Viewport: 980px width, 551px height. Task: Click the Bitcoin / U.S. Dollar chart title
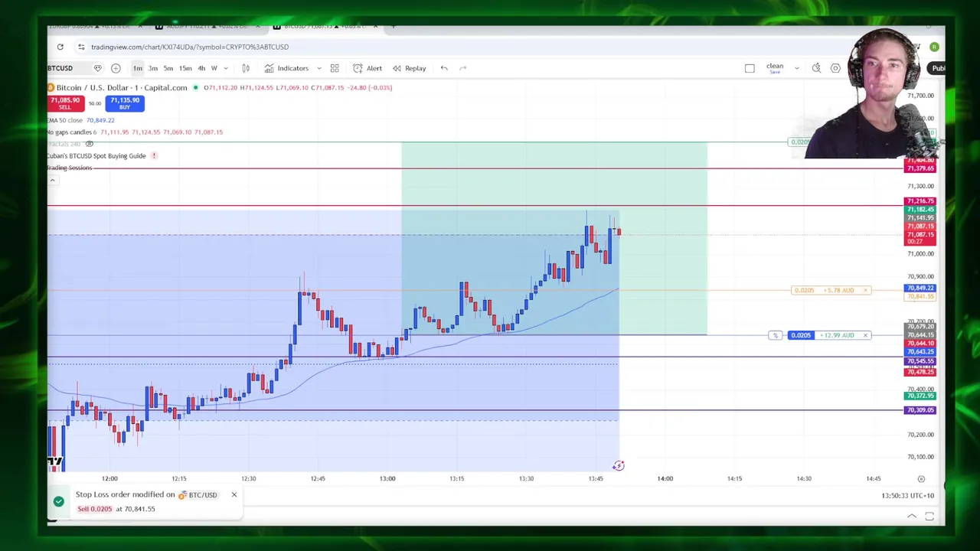(122, 87)
